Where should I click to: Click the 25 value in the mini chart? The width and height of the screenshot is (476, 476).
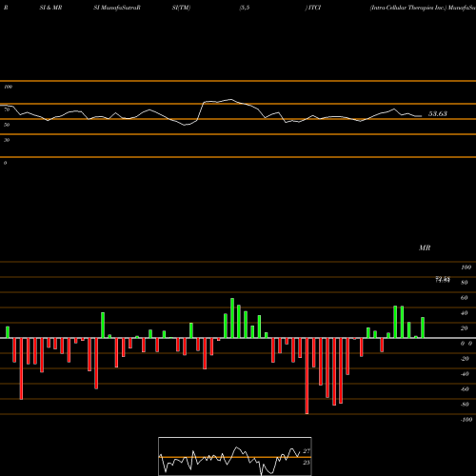[307, 463]
